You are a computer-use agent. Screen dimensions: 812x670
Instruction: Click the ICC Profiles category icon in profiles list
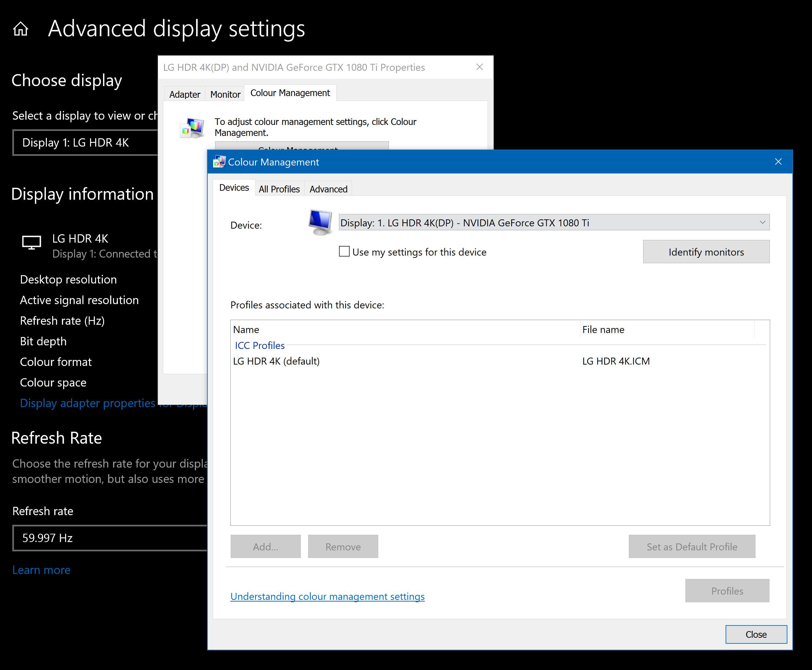260,345
